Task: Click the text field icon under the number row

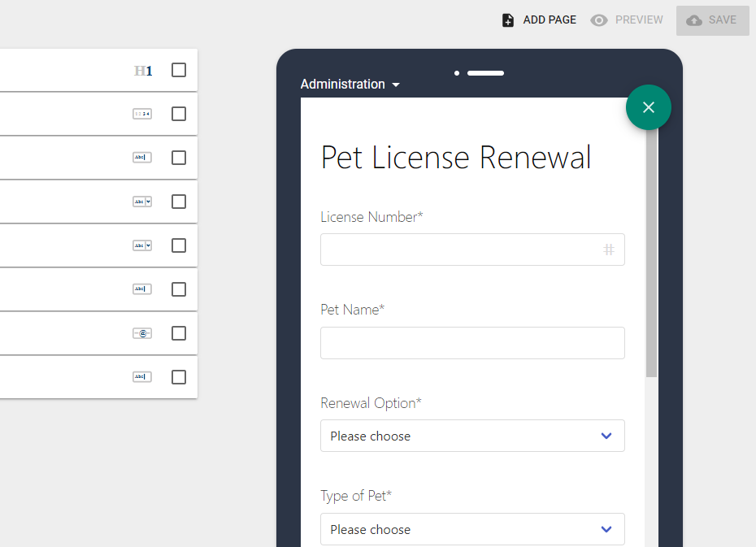Action: point(142,158)
